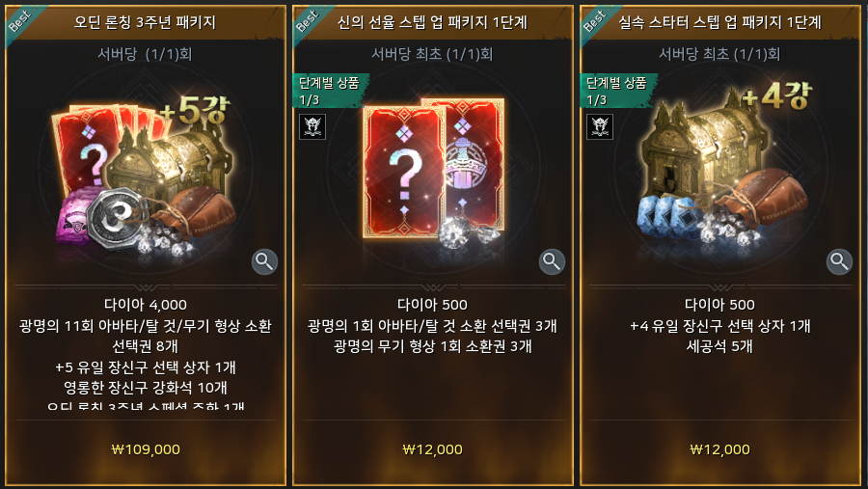Viewport: 868px width, 489px height.
Task: Click Best ribbon on 실속 스타터 package
Action: tap(596, 21)
